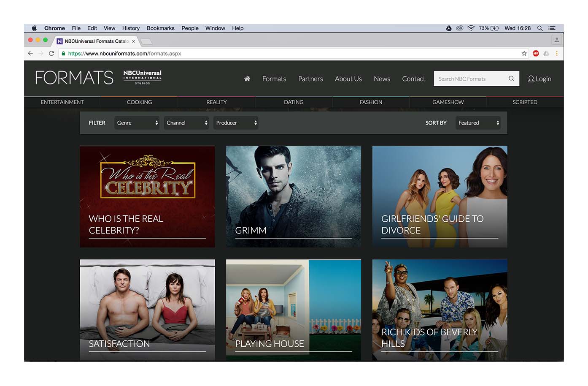Open Spotlight search in the menu bar

pos(540,28)
